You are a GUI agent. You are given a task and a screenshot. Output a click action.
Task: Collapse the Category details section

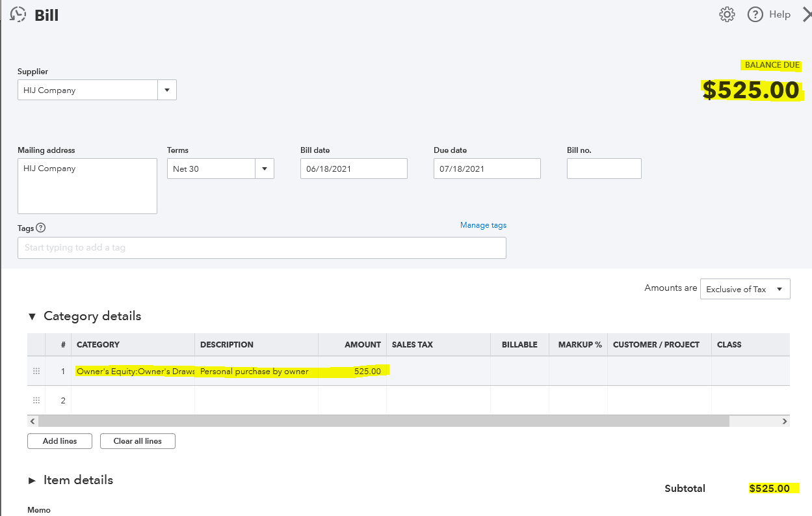tap(33, 316)
